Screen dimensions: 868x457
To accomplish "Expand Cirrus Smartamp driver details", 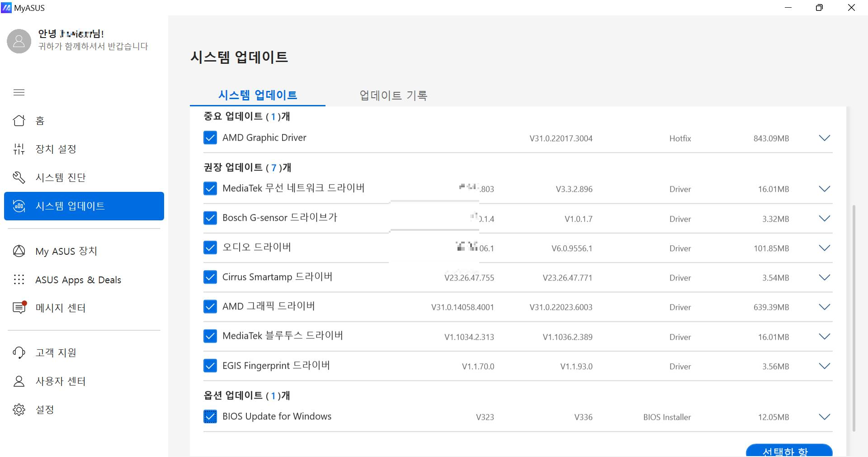I will [x=825, y=277].
